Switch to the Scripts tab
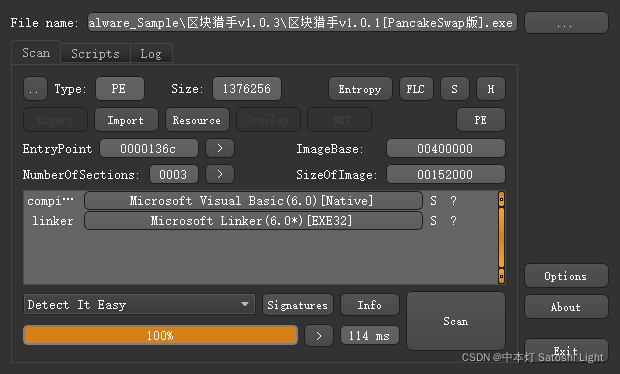Image resolution: width=620 pixels, height=374 pixels. click(95, 54)
